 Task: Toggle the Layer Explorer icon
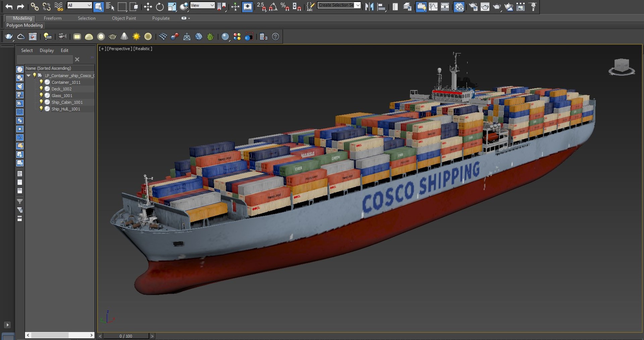(x=408, y=6)
